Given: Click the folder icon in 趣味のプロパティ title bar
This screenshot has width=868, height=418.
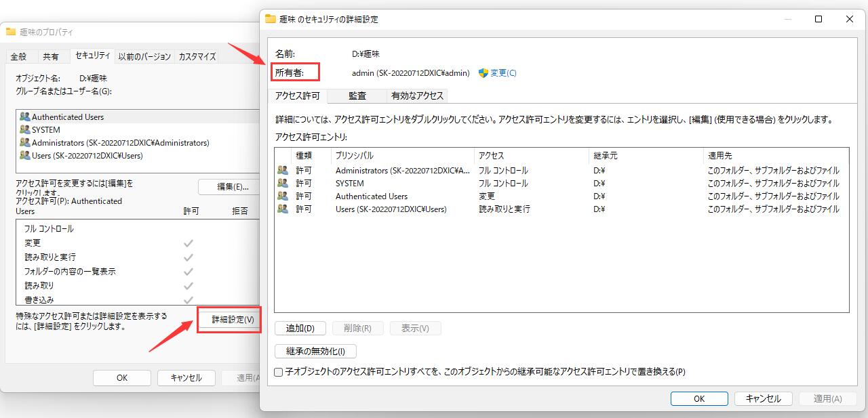Looking at the screenshot, I should tap(10, 31).
